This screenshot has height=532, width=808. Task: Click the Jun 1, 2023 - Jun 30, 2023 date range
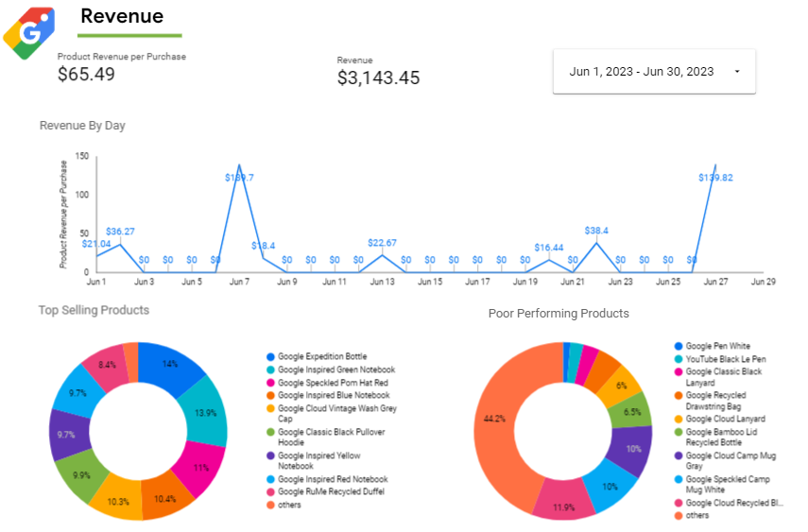coord(641,72)
